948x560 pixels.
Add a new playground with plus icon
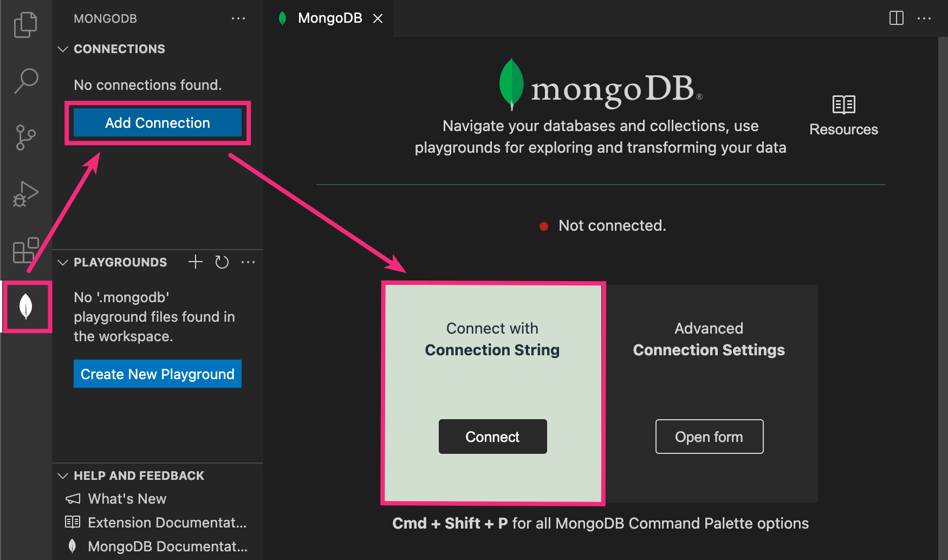(x=196, y=262)
